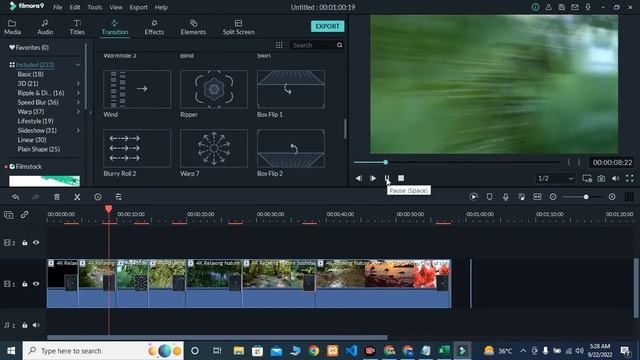Click the preview progress slider handle
The width and height of the screenshot is (640, 360).
[x=386, y=162]
